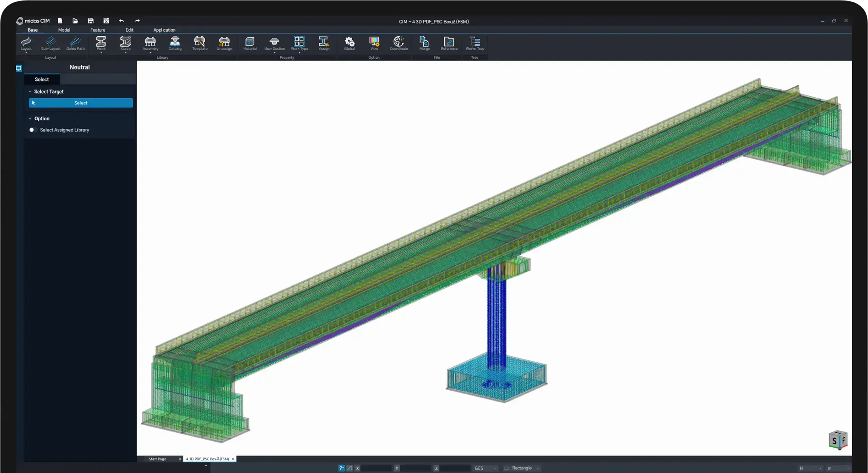
Task: Select the Guide Path tool
Action: tap(75, 43)
